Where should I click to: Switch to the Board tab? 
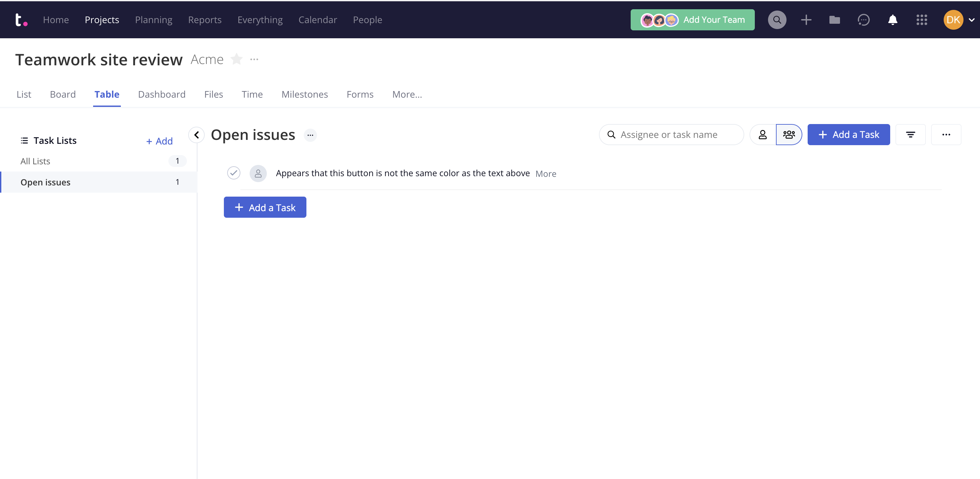[63, 94]
